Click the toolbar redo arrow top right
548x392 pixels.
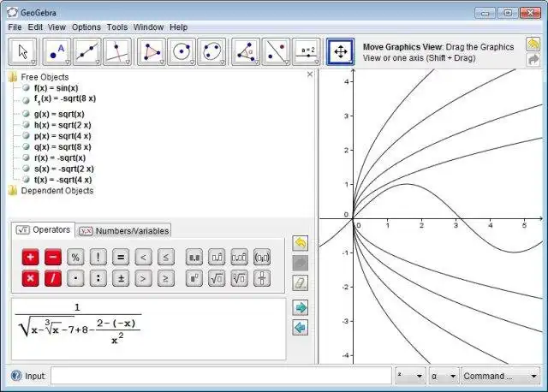533,60
